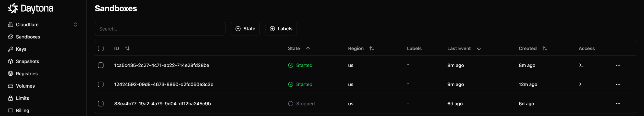Expand the Cloudflare organization switcher
The image size is (644, 116).
click(43, 25)
